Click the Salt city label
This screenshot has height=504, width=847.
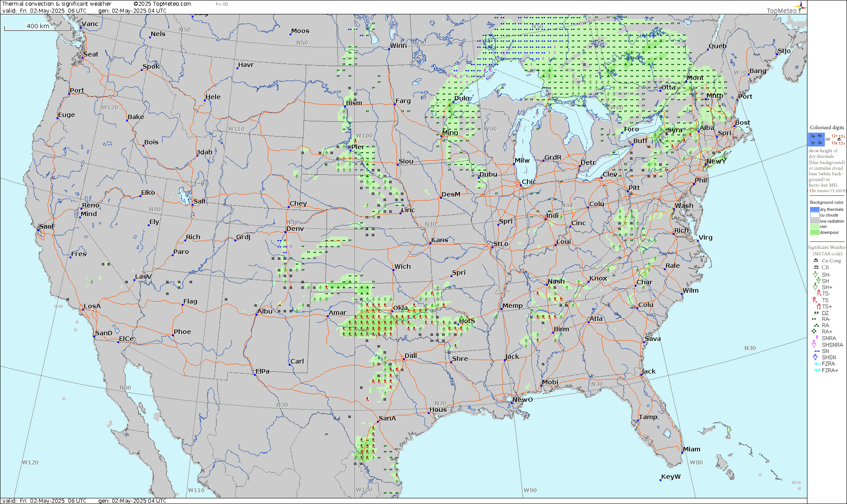(200, 201)
